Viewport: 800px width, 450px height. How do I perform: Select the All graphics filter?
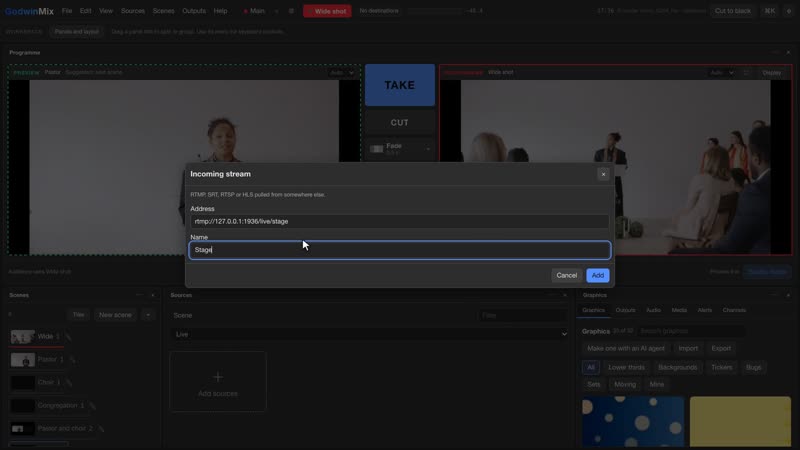coord(590,367)
